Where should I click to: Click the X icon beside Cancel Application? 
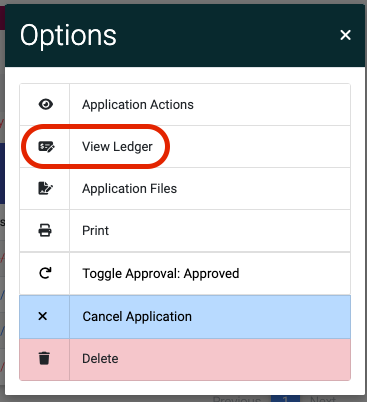tap(43, 316)
